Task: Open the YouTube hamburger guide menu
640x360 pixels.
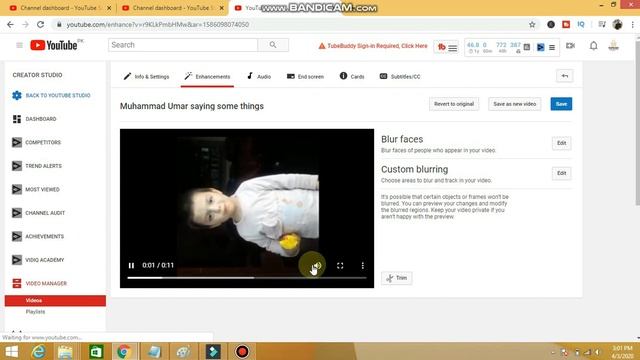Action: (x=19, y=45)
